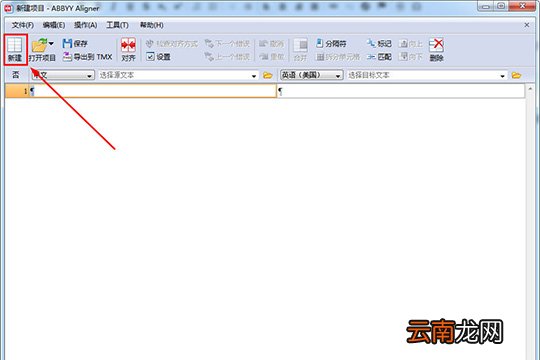Click the 新建 (New project) toolbar icon
Screen dimensions: 540x360
[15, 49]
